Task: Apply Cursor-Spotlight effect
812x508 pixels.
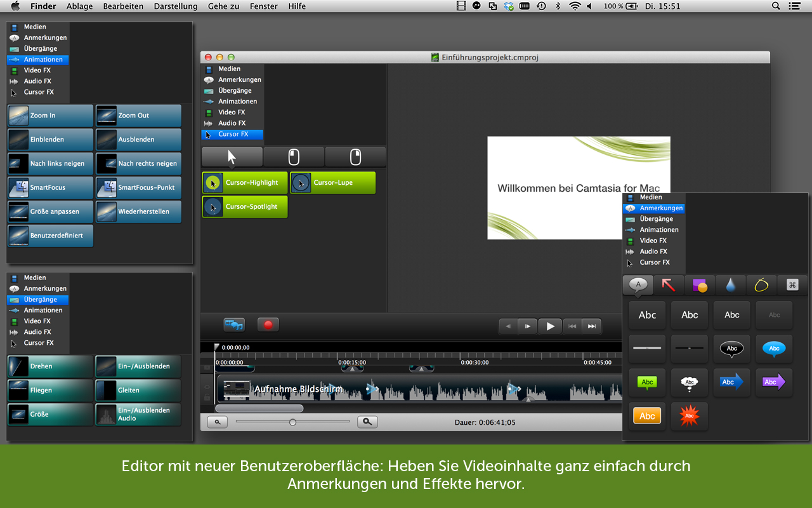Action: coord(245,207)
